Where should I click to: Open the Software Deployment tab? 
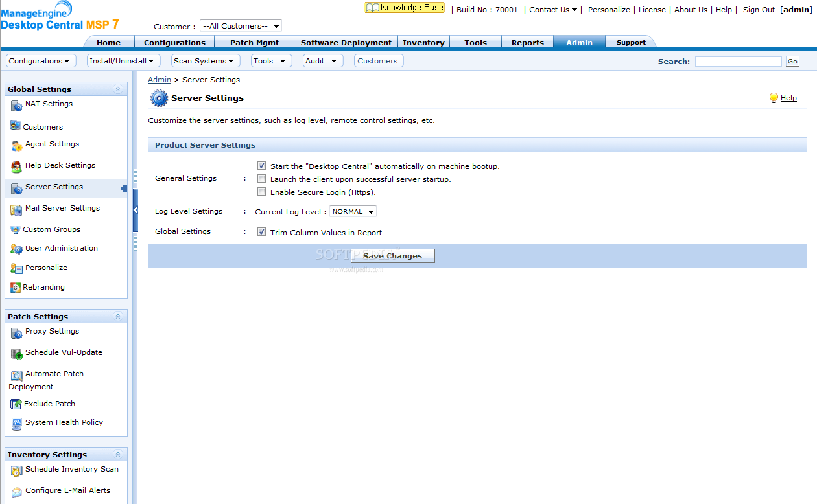(346, 42)
